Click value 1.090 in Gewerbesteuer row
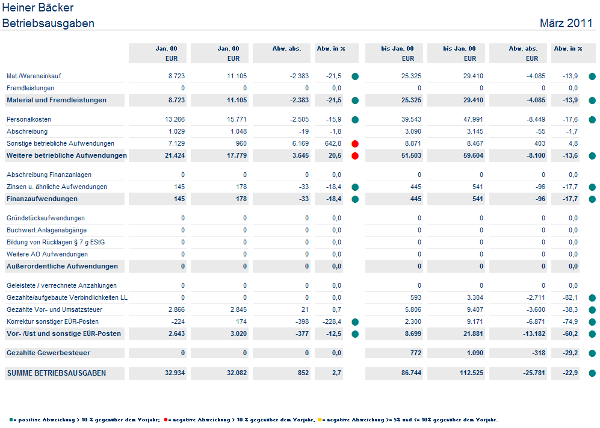The width and height of the screenshot is (600, 428). (x=475, y=353)
